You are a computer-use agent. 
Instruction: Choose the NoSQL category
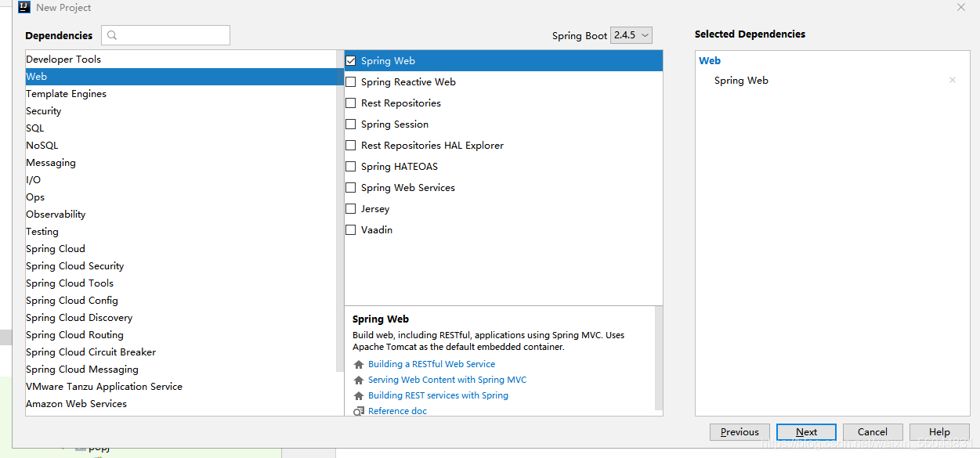pyautogui.click(x=42, y=146)
